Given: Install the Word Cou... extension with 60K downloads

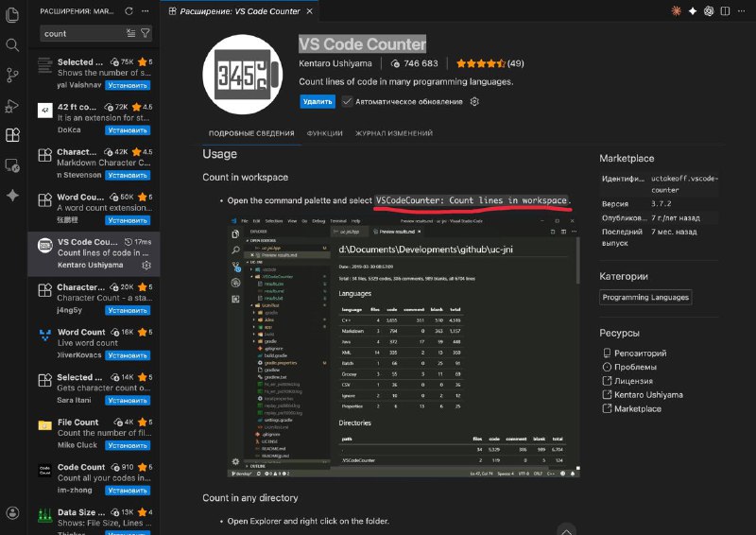Looking at the screenshot, I should point(128,220).
